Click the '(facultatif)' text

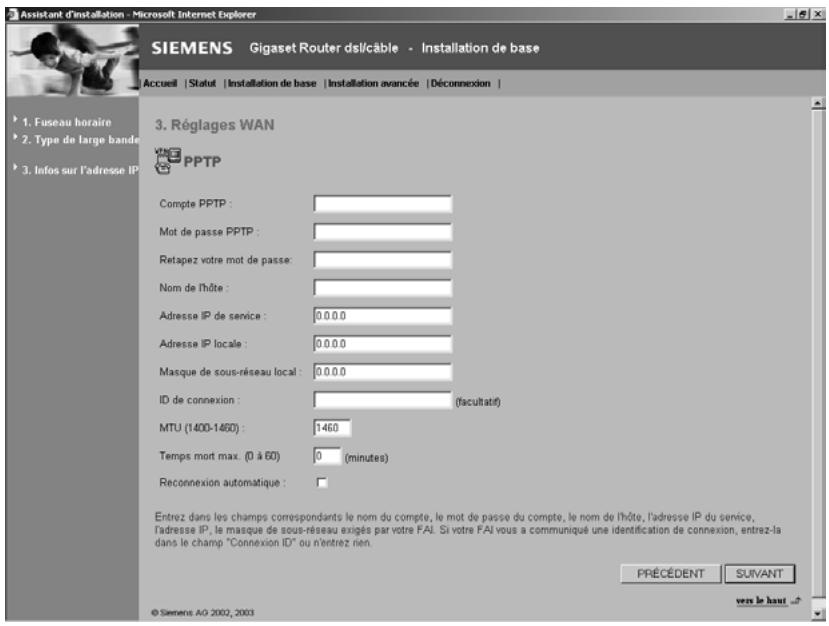(x=478, y=402)
